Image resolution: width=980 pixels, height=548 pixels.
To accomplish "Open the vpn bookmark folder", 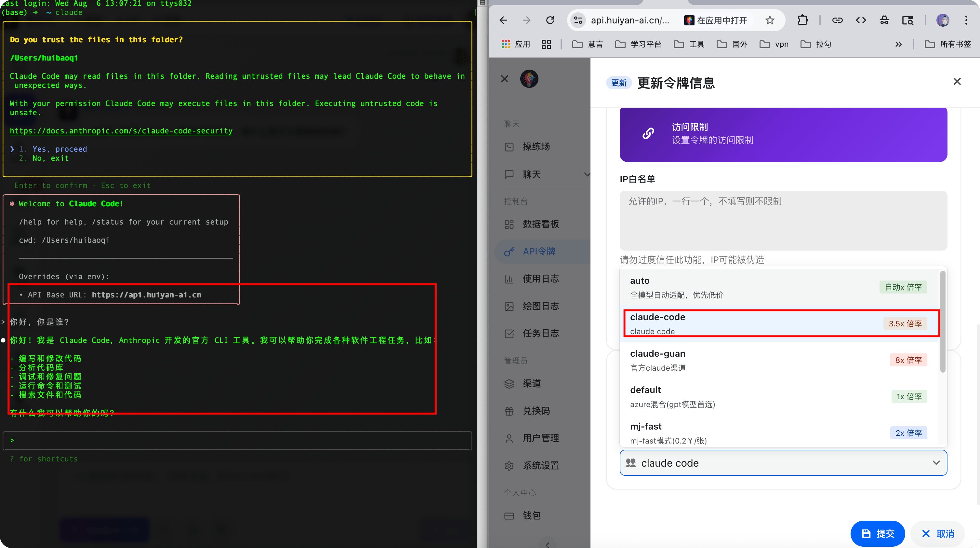I will [x=774, y=44].
